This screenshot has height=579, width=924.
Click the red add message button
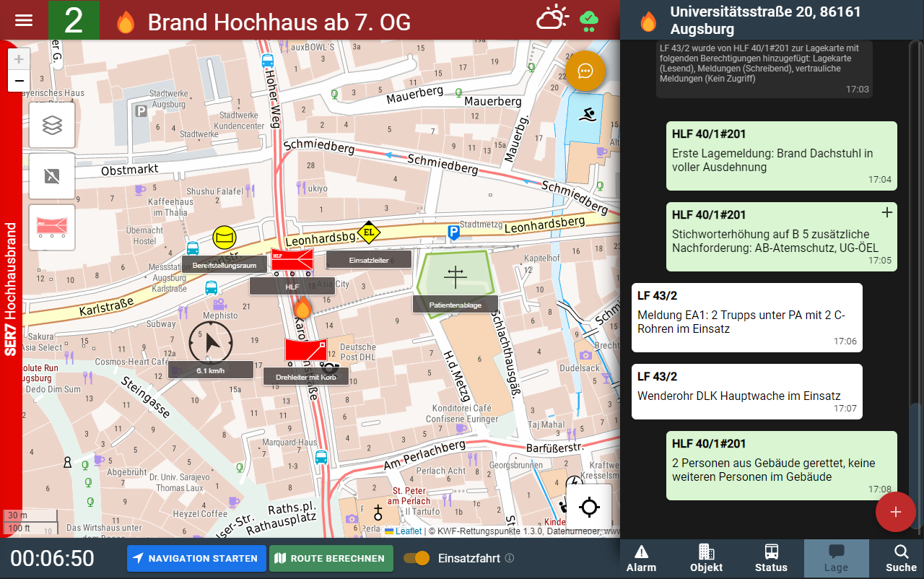coord(895,512)
